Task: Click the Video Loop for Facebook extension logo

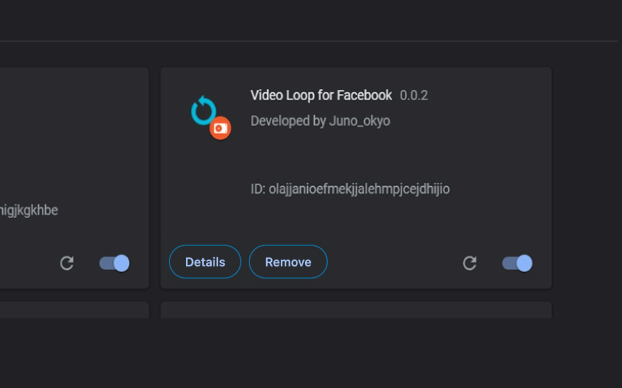Action: pyautogui.click(x=211, y=117)
